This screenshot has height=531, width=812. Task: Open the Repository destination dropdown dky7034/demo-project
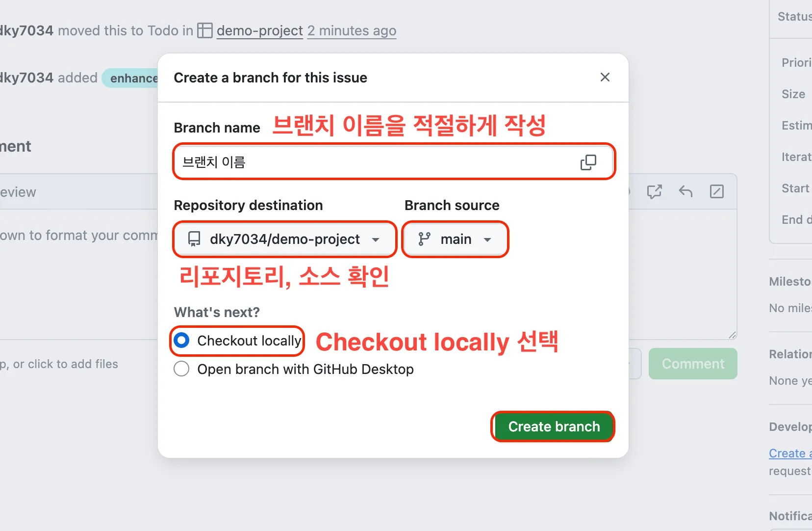pyautogui.click(x=284, y=239)
